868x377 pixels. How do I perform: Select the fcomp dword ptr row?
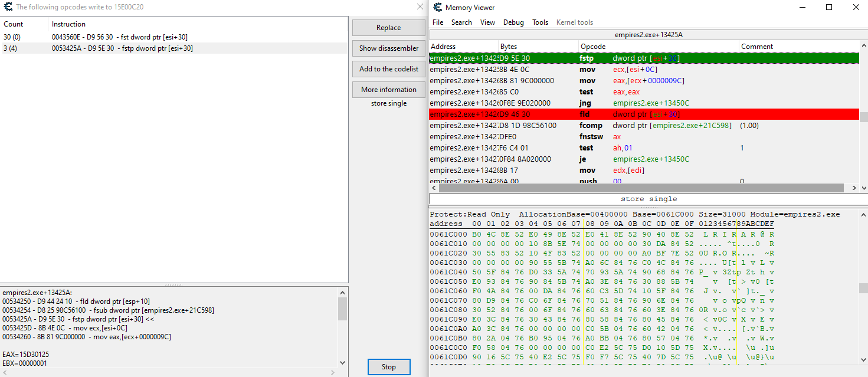pos(644,126)
